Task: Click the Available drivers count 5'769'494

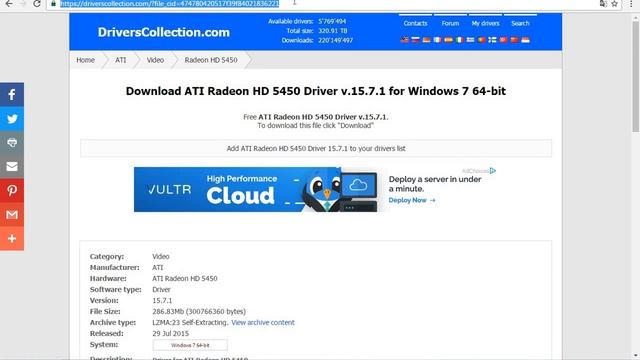Action: (332, 21)
